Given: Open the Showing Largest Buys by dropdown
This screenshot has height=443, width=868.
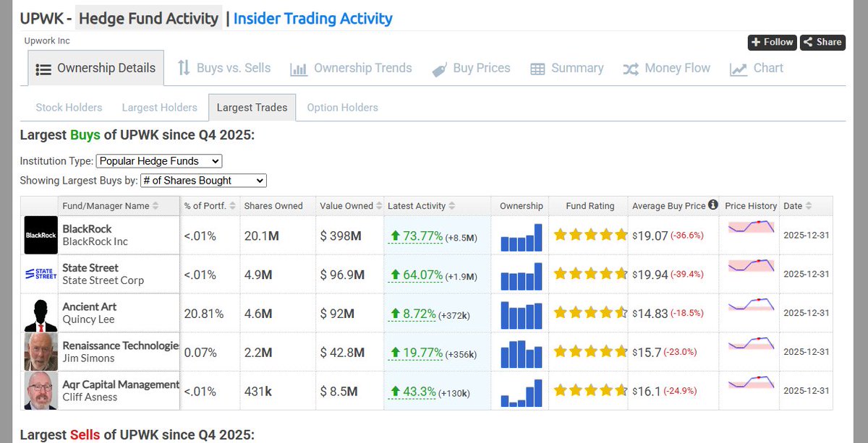Looking at the screenshot, I should (x=203, y=181).
